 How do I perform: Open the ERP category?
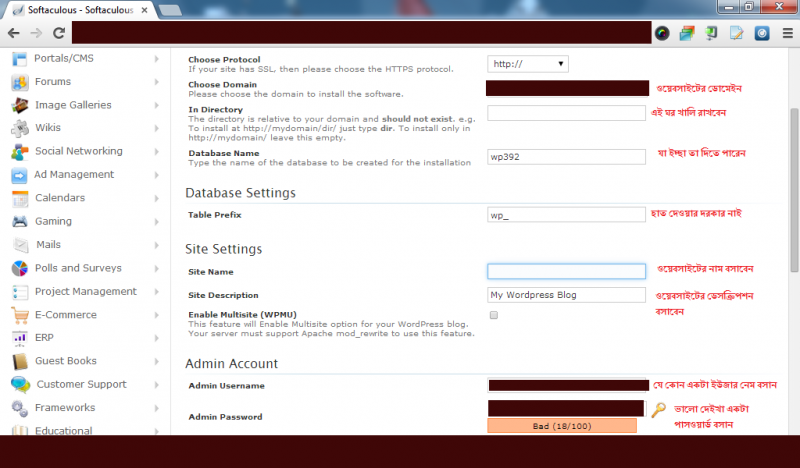pos(44,338)
